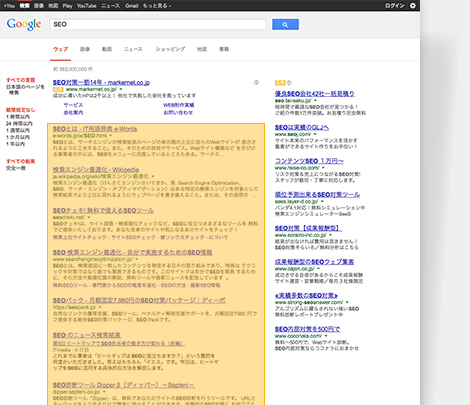Click the Google logo
This screenshot has height=405, width=470.
(x=24, y=24)
